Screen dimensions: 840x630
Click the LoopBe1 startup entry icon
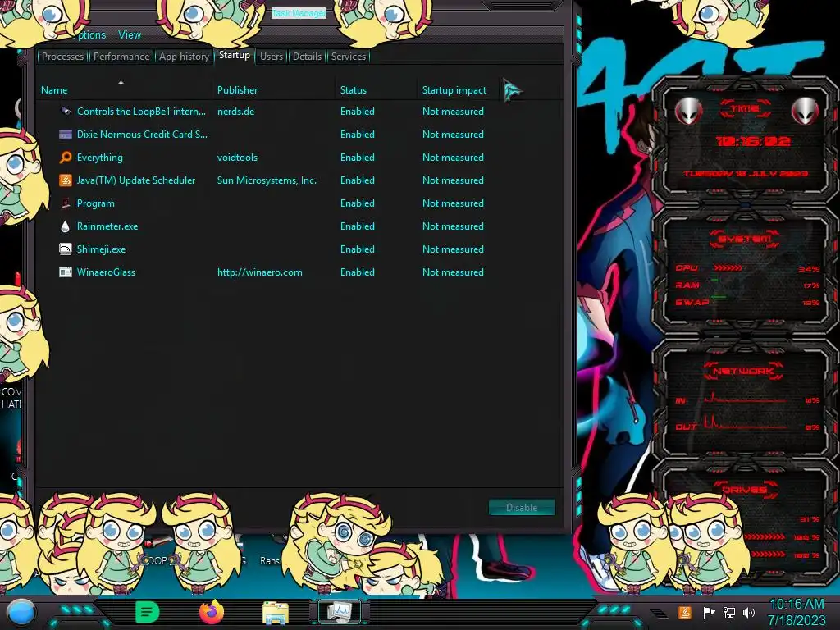point(66,112)
